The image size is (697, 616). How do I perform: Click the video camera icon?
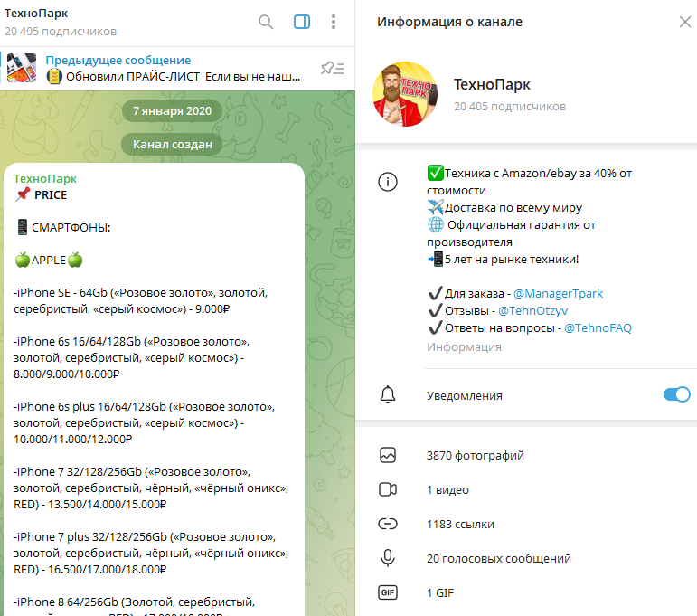[388, 489]
